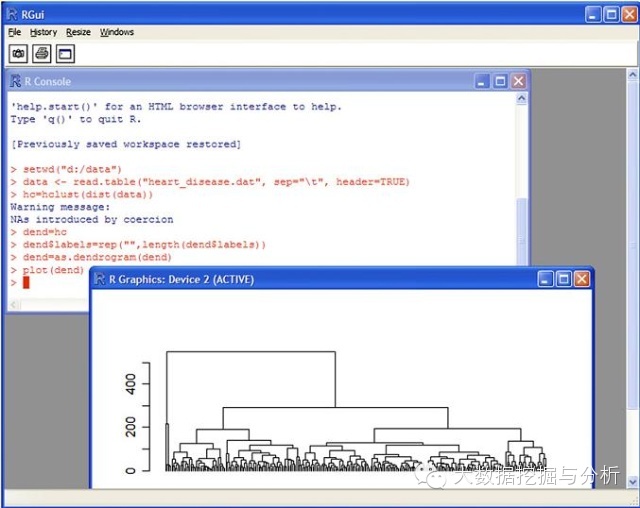Click the dend$labels=rep command line
The width and height of the screenshot is (640, 508).
click(x=138, y=245)
